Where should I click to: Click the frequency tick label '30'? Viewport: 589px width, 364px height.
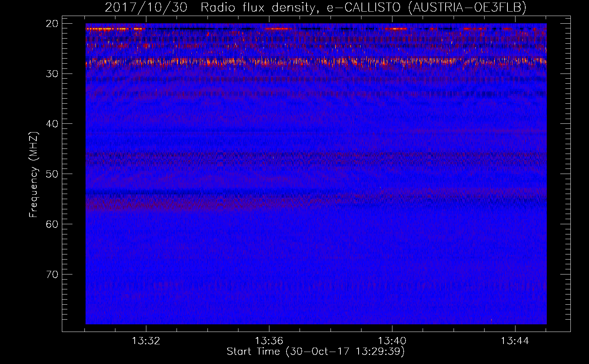click(52, 74)
